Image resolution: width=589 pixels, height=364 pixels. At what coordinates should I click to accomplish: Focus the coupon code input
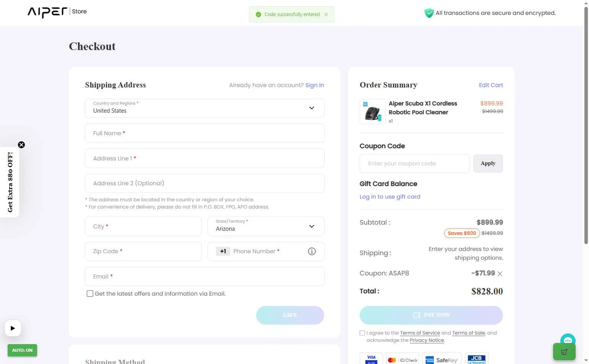[x=415, y=163]
